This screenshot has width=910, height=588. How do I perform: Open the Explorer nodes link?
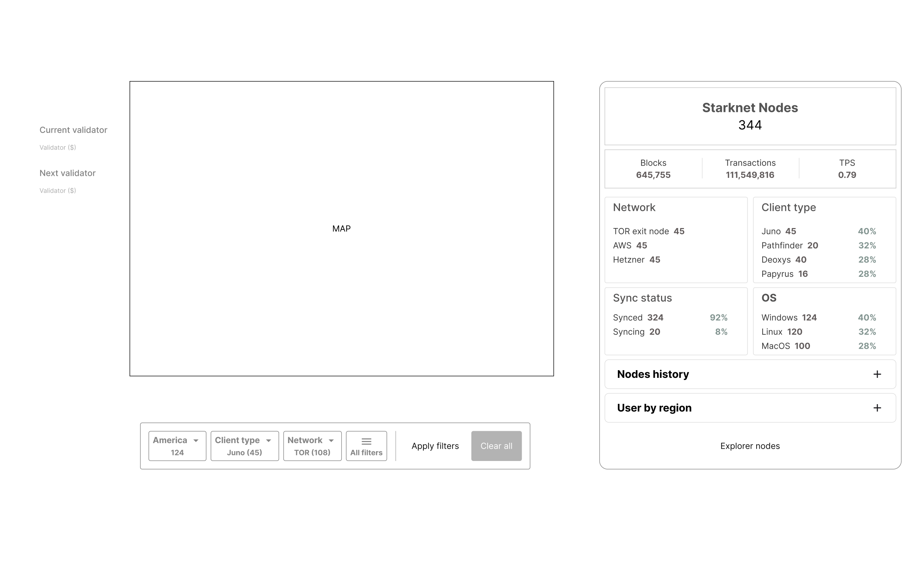pos(750,446)
